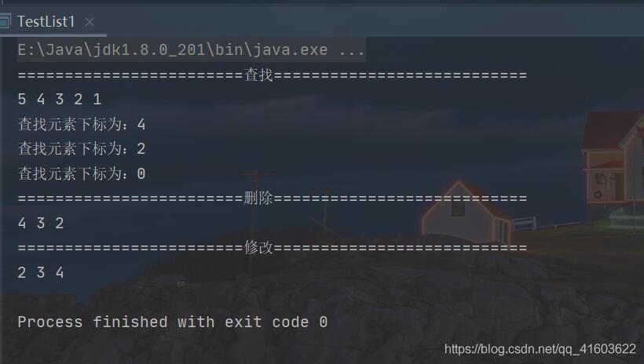Screen dimensions: 644x364
Task: Switch to the TestList1 tab
Action: (x=46, y=21)
